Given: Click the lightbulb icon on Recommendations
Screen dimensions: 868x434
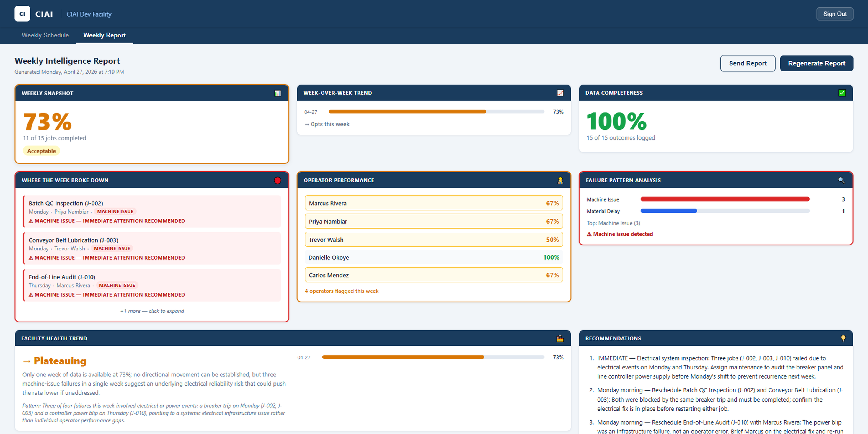Looking at the screenshot, I should point(843,338).
